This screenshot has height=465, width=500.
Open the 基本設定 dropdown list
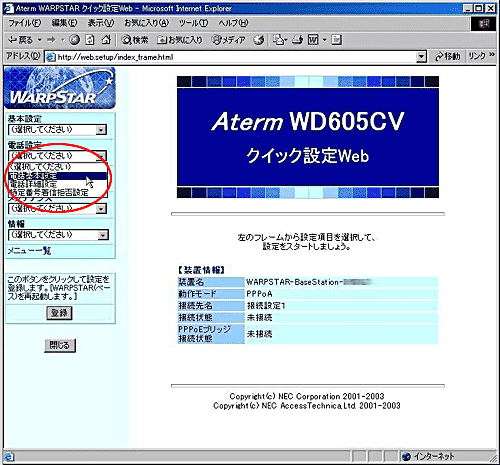click(57, 129)
